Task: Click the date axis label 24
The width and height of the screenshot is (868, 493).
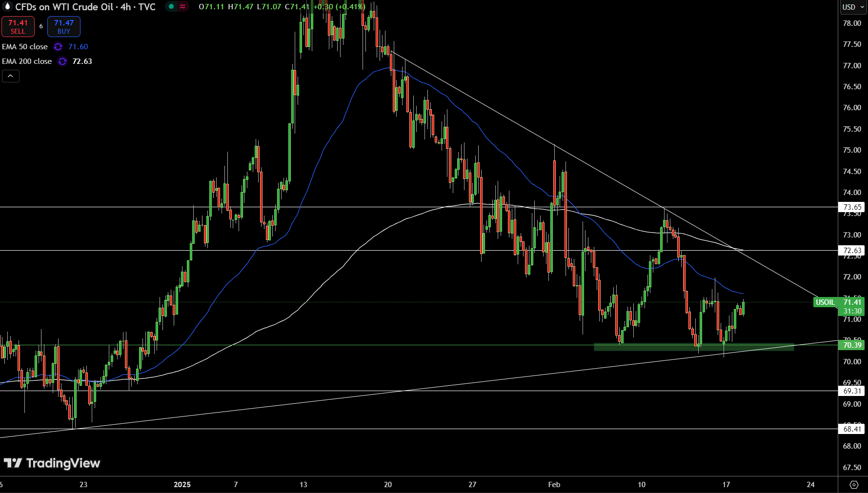Action: tap(810, 485)
